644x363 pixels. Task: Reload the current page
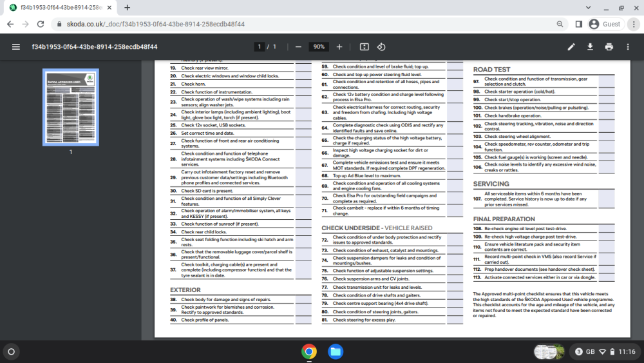tap(40, 25)
